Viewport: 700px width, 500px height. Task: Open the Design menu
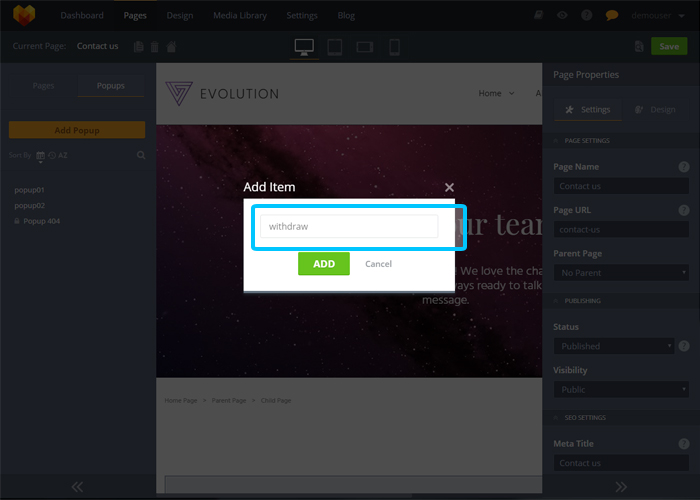[x=180, y=16]
